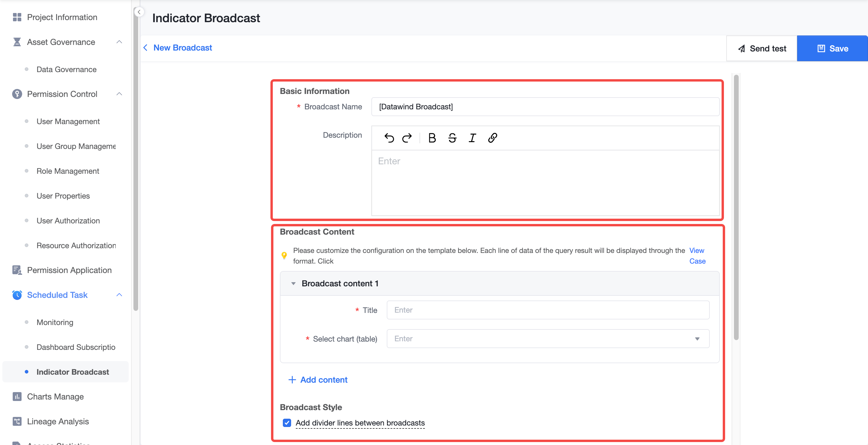
Task: Click the redo icon in Description toolbar
Action: (407, 138)
